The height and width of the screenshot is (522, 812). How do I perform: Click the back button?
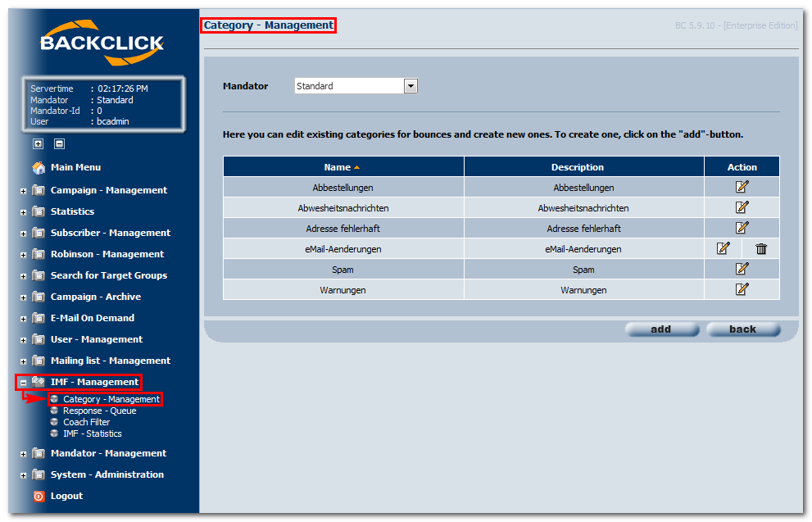[x=743, y=329]
